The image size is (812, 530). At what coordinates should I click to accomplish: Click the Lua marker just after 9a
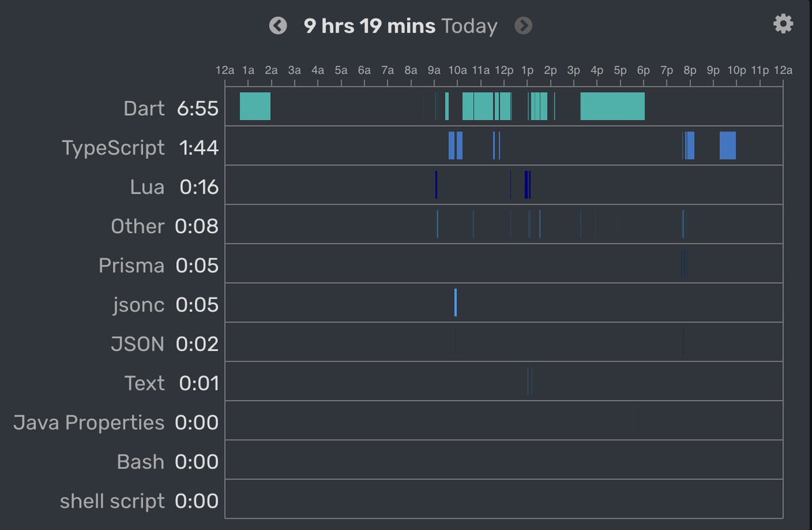436,185
